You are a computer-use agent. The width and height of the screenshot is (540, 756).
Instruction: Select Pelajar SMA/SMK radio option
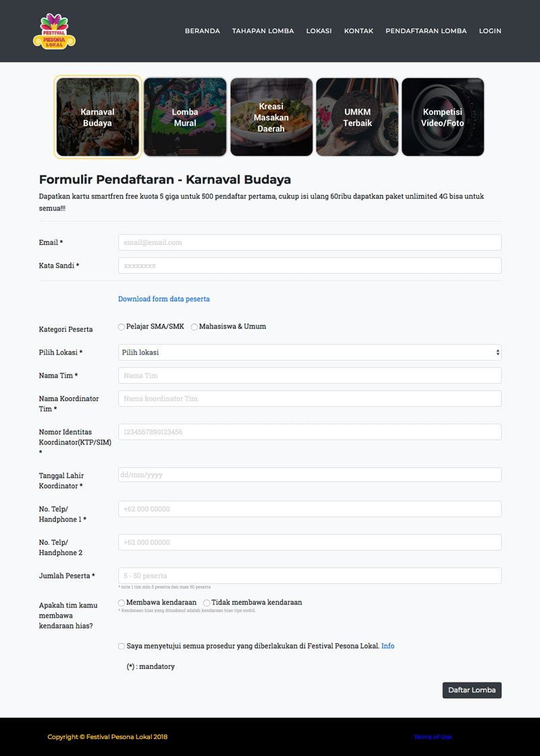click(x=122, y=327)
